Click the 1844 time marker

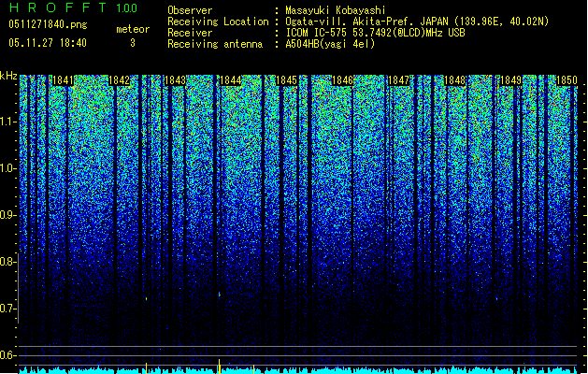(x=231, y=80)
